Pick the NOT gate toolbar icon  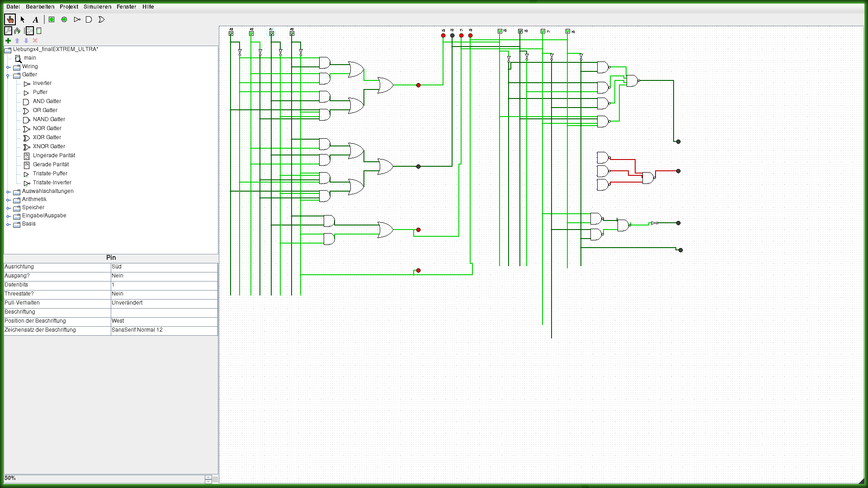(x=77, y=19)
